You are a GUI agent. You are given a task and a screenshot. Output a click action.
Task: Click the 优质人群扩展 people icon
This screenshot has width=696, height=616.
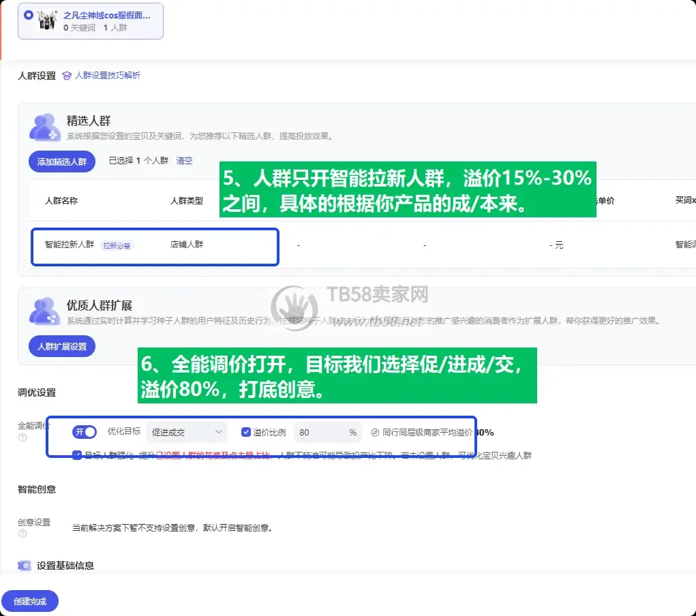(44, 311)
